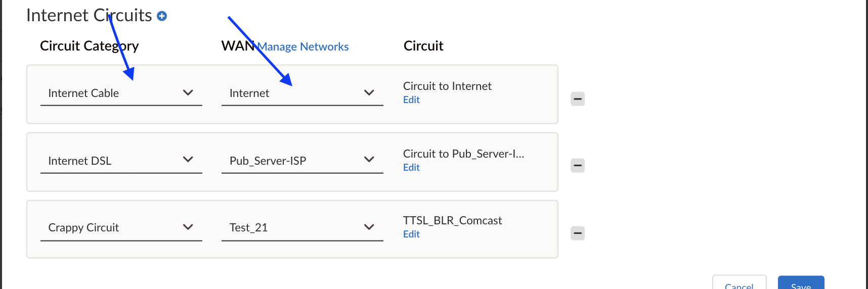Remove the Crappy Circuit row
868x289 pixels.
(578, 233)
